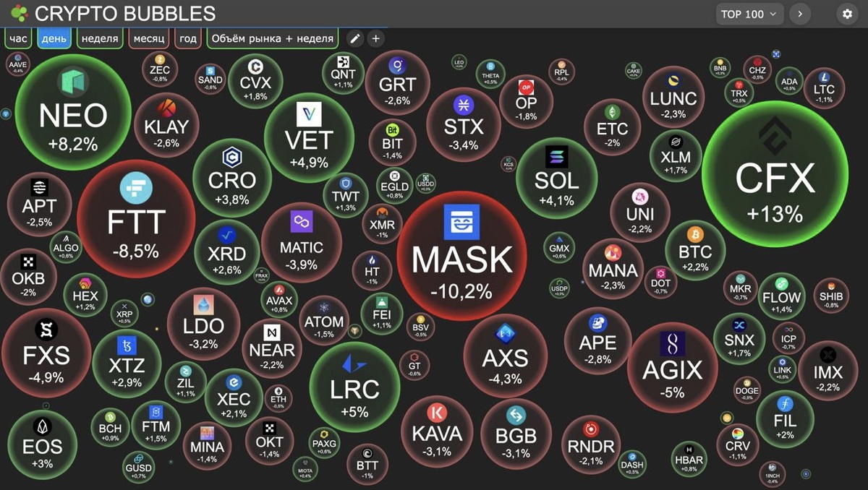Click the CFX bubble
Screen dimensions: 868x490
tap(775, 173)
